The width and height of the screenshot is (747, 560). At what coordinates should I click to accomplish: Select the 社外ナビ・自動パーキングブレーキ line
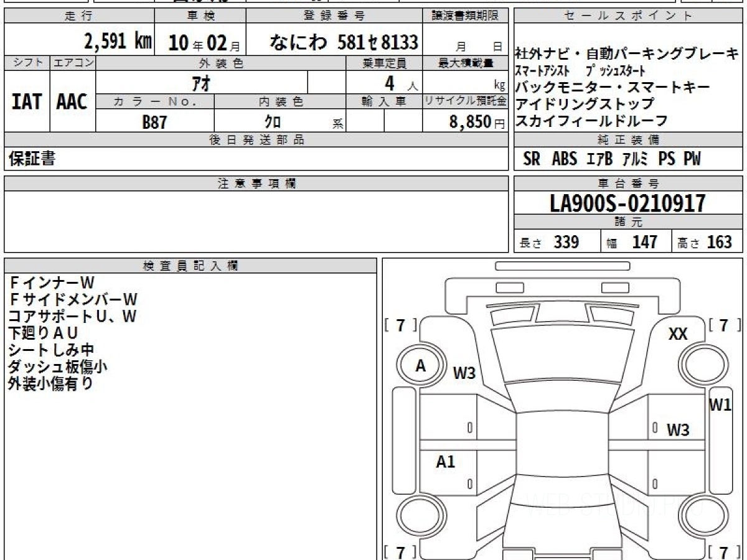point(627,54)
